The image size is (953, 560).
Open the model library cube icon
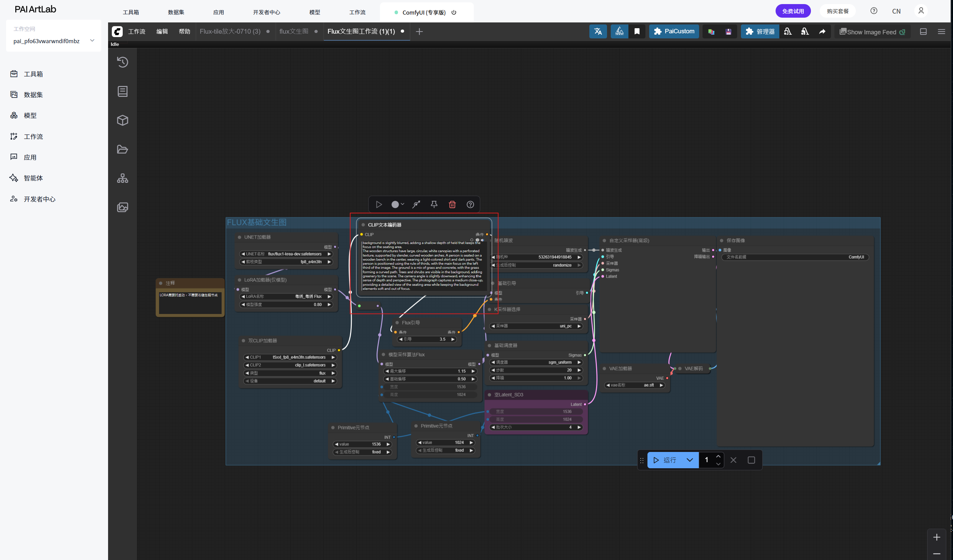coord(123,120)
